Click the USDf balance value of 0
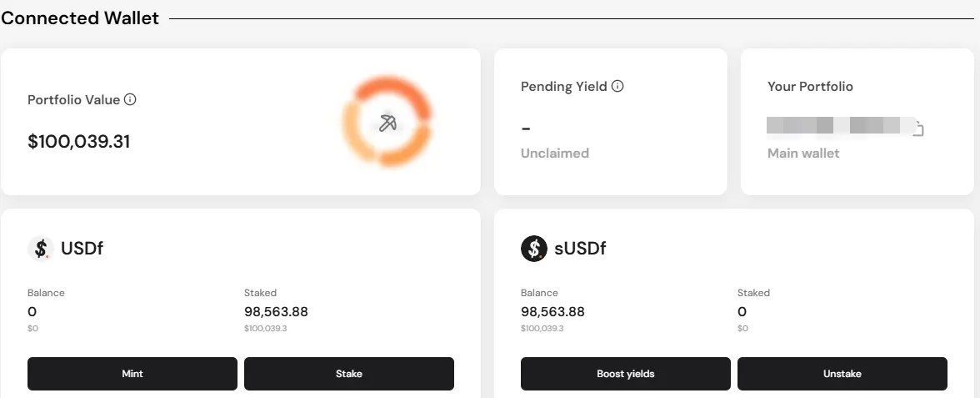This screenshot has height=398, width=980. click(x=32, y=312)
